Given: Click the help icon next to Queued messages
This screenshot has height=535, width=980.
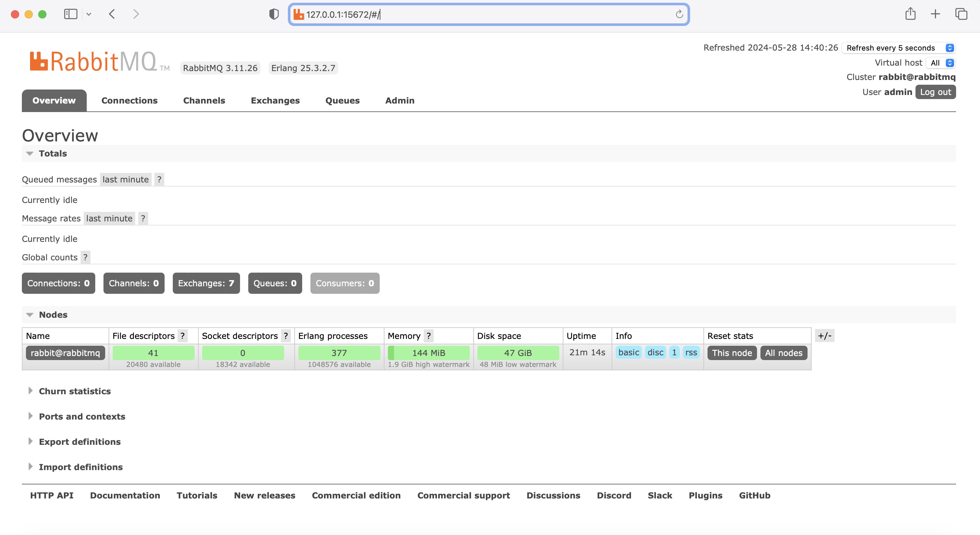Looking at the screenshot, I should (159, 179).
